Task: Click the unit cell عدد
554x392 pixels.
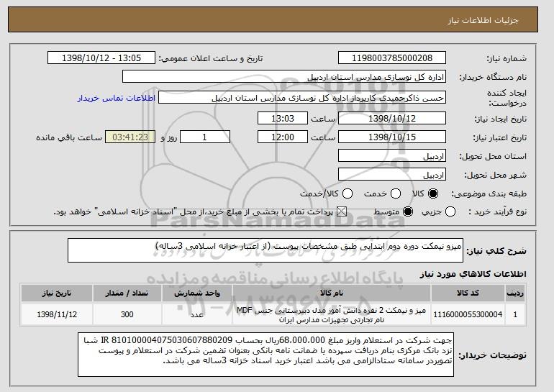Action: point(197,314)
